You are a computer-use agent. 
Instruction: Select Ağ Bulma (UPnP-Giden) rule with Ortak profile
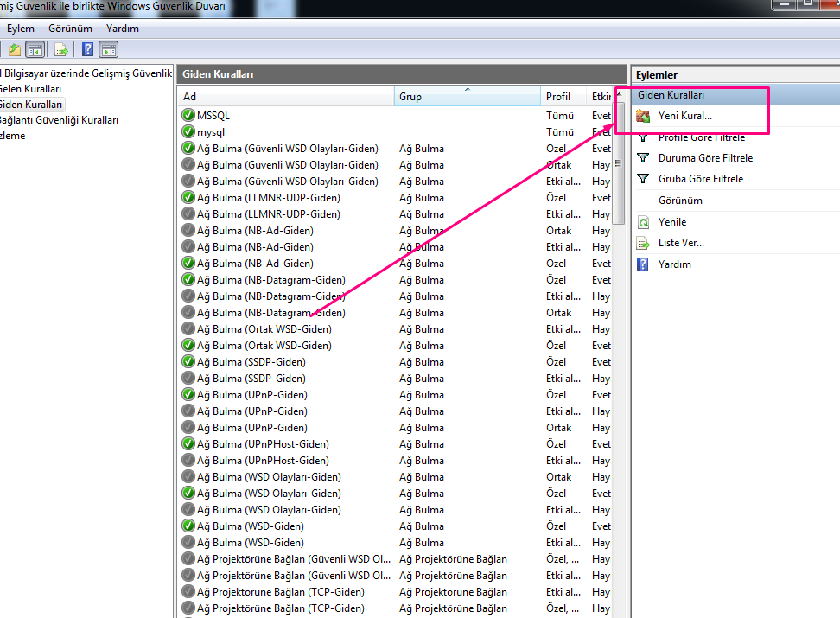[x=396, y=428]
